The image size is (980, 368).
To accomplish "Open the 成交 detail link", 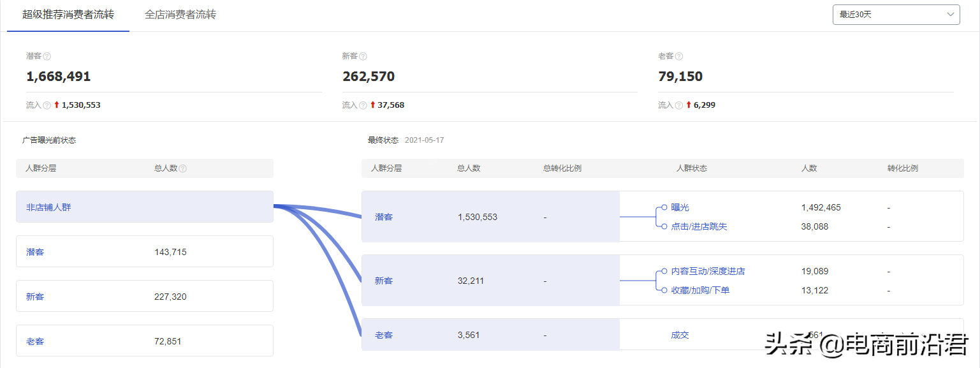I will tap(680, 334).
